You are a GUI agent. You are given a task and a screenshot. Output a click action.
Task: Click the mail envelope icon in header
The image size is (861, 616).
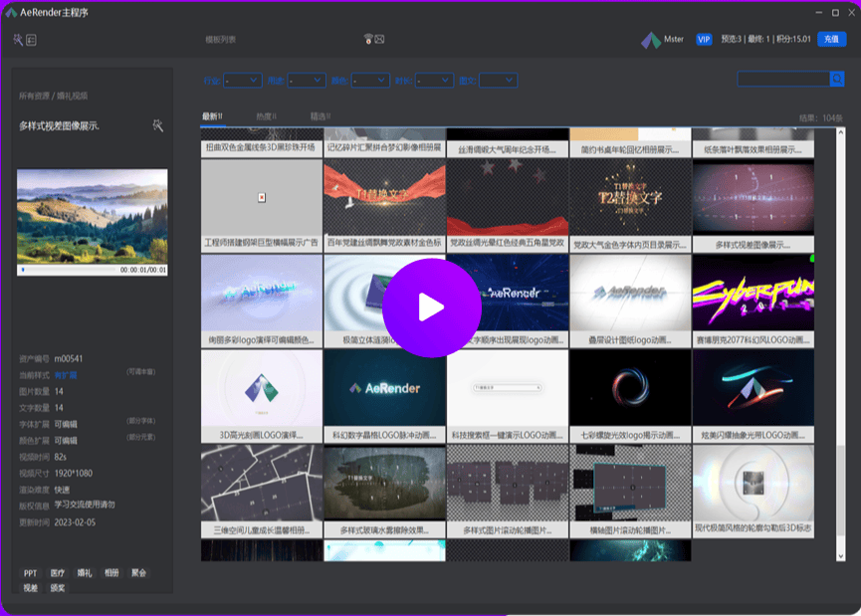pos(379,40)
